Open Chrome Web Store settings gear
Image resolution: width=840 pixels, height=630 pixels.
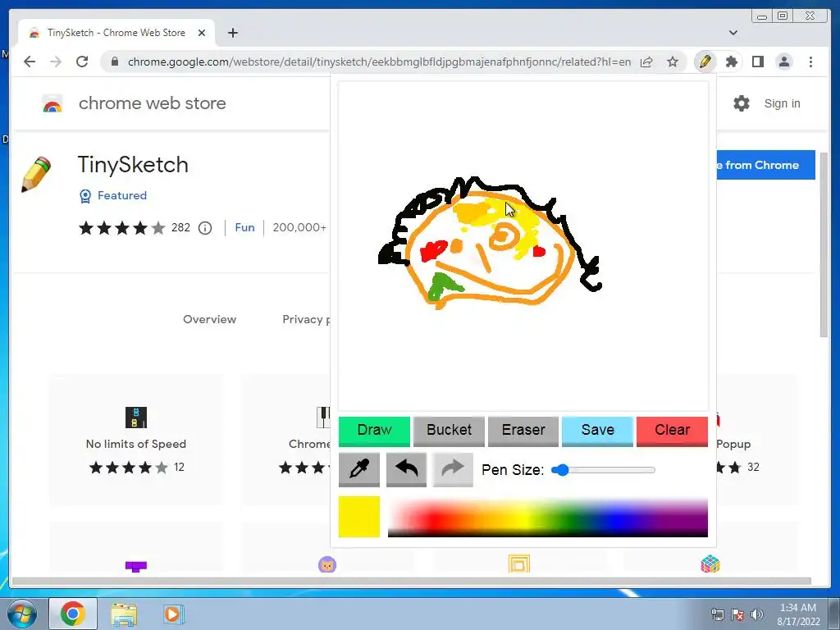pos(742,103)
